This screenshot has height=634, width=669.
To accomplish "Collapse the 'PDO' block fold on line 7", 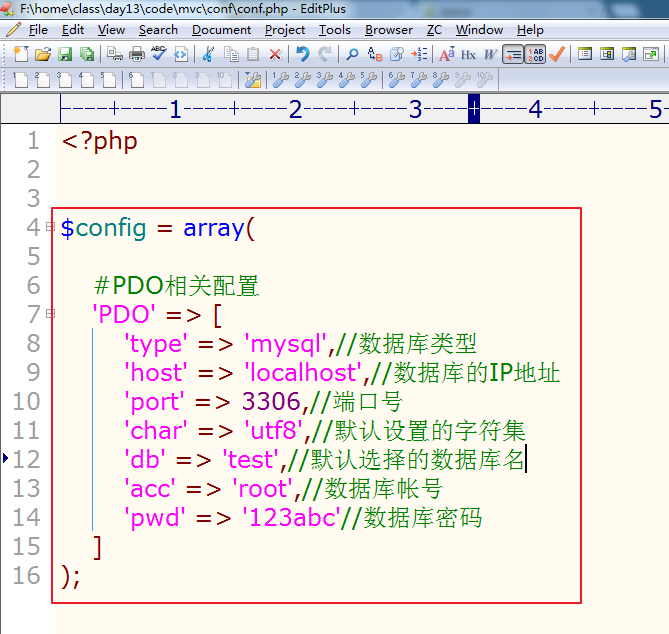I will (x=50, y=314).
